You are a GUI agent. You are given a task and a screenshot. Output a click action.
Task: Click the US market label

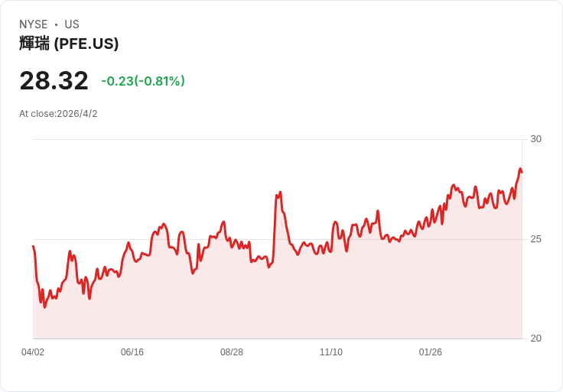pos(72,24)
